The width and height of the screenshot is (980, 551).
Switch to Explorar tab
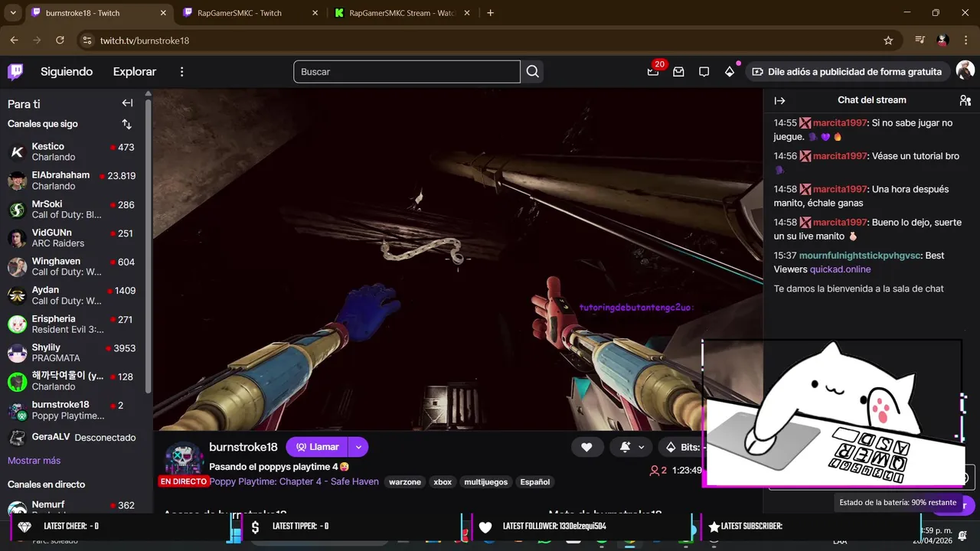[135, 71]
